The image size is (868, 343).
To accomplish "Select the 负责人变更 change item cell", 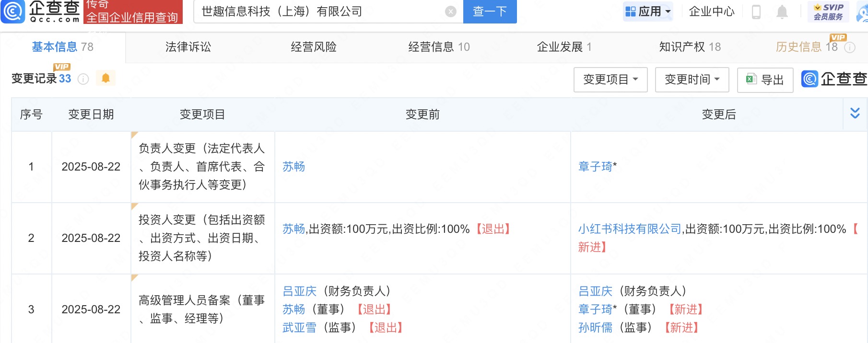I will click(202, 167).
